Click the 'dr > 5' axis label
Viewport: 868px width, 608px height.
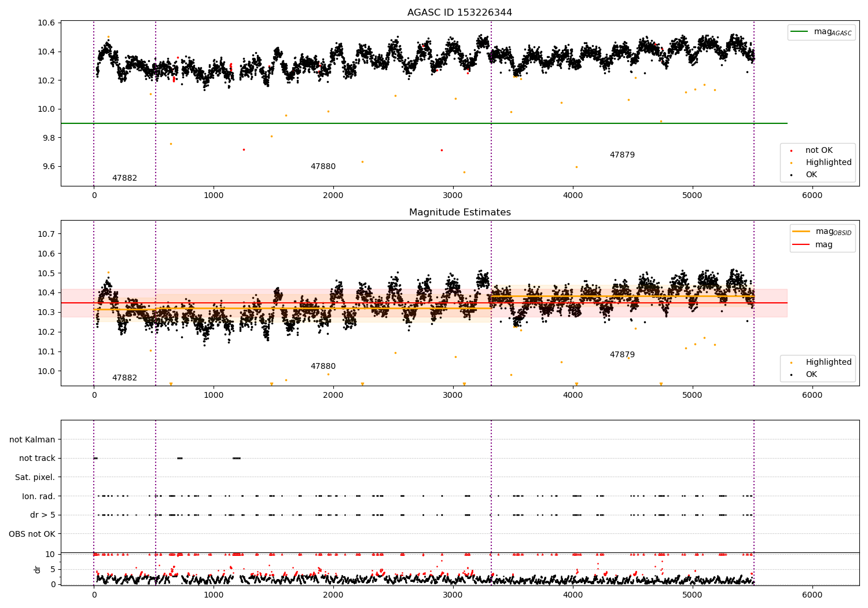point(43,515)
